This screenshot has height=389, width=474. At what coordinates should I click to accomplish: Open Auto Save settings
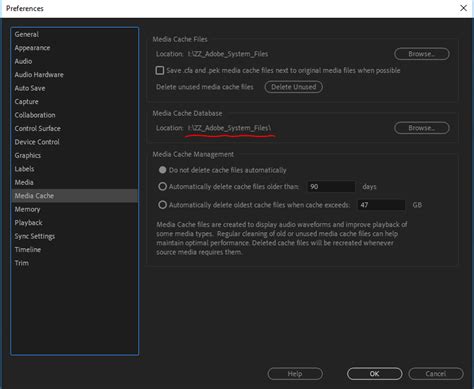tap(30, 88)
